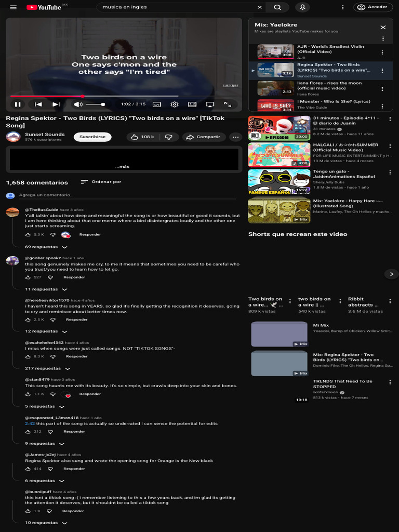Expand 11 respuestas under @goober.spookz
This screenshot has height=532, width=399.
pyautogui.click(x=46, y=289)
